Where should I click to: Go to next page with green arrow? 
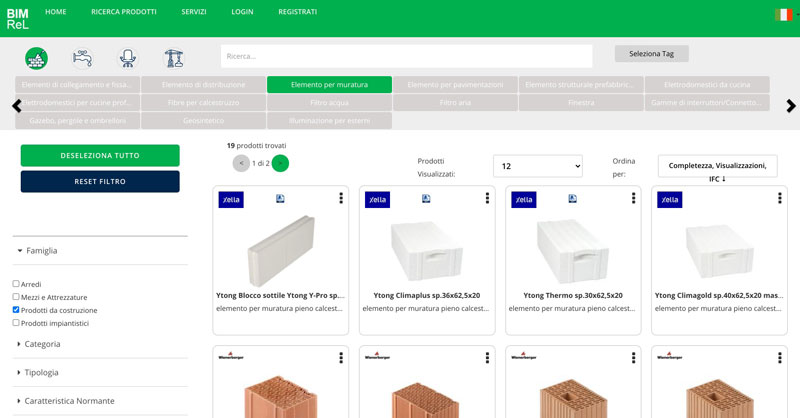click(280, 163)
